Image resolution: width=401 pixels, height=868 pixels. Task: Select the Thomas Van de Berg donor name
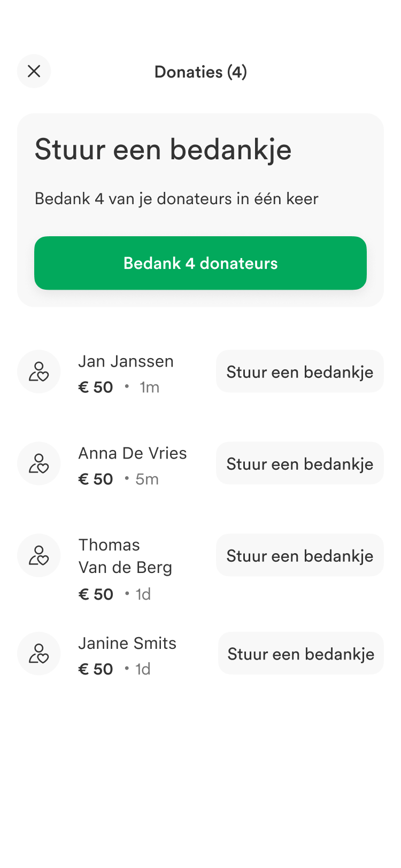(x=125, y=556)
